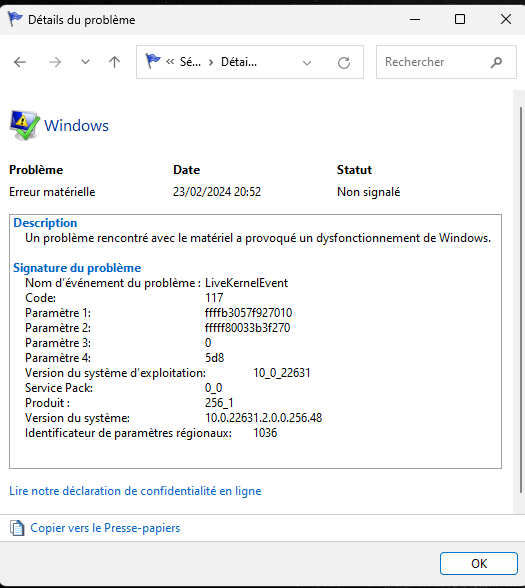Viewport: 525px width, 588px height.
Task: Click the flag icon in address bar
Action: 153,61
